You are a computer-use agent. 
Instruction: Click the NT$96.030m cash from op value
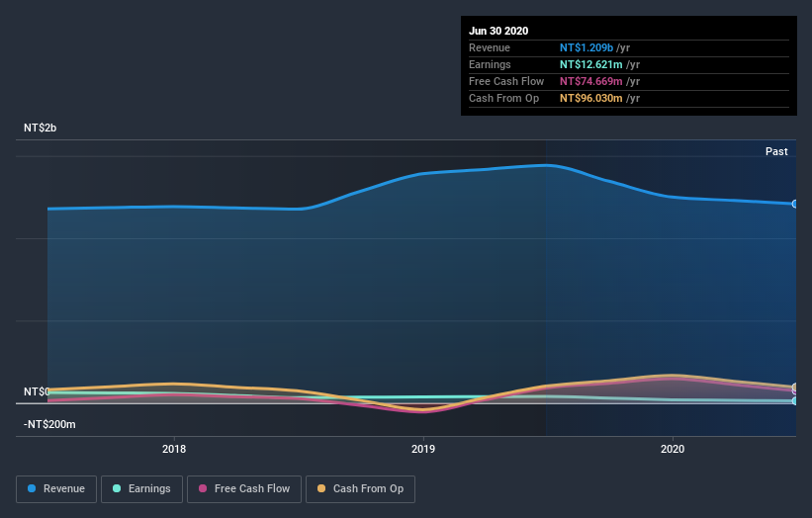coord(590,98)
